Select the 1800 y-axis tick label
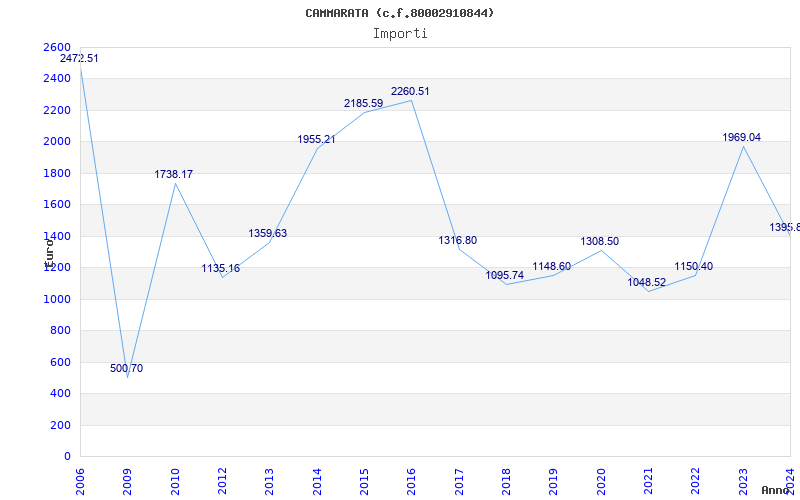This screenshot has width=800, height=500. (x=57, y=173)
